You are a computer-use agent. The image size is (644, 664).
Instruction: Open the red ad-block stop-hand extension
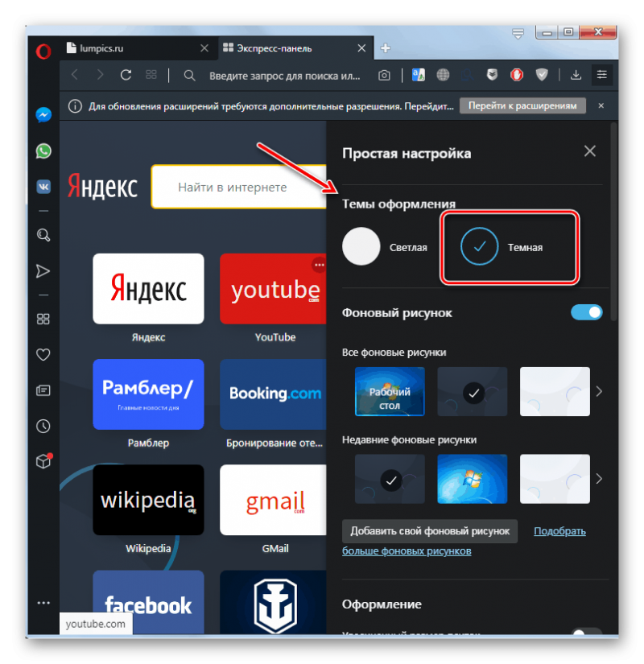point(517,75)
